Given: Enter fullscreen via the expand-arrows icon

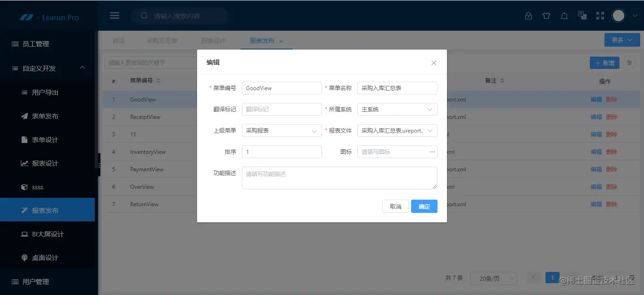Looking at the screenshot, I should coord(600,15).
